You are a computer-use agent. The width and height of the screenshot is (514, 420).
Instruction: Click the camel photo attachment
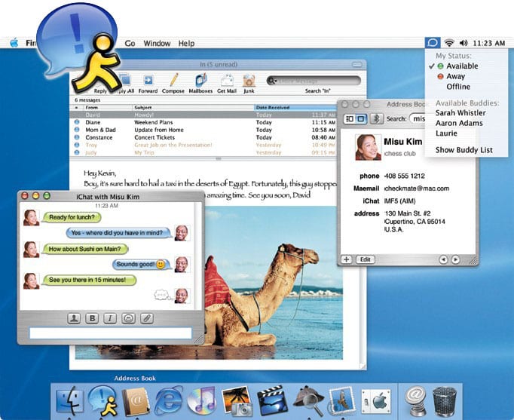274,282
